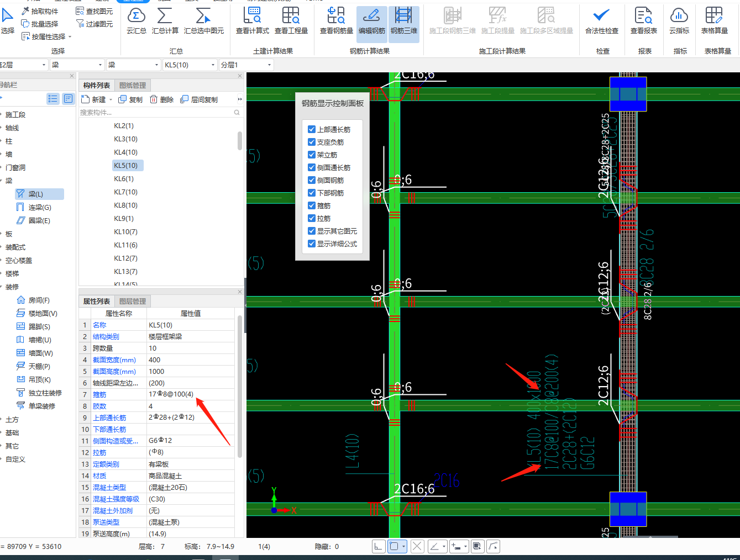Screen dimensions: 740x560
Task: Click the 混凝土强度等级 property link
Action: pyautogui.click(x=116, y=499)
